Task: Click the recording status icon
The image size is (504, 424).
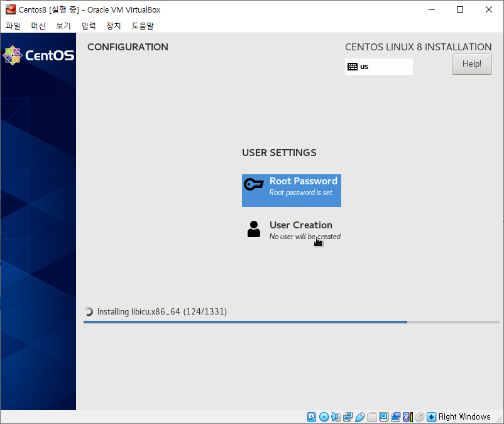Action: point(395,417)
